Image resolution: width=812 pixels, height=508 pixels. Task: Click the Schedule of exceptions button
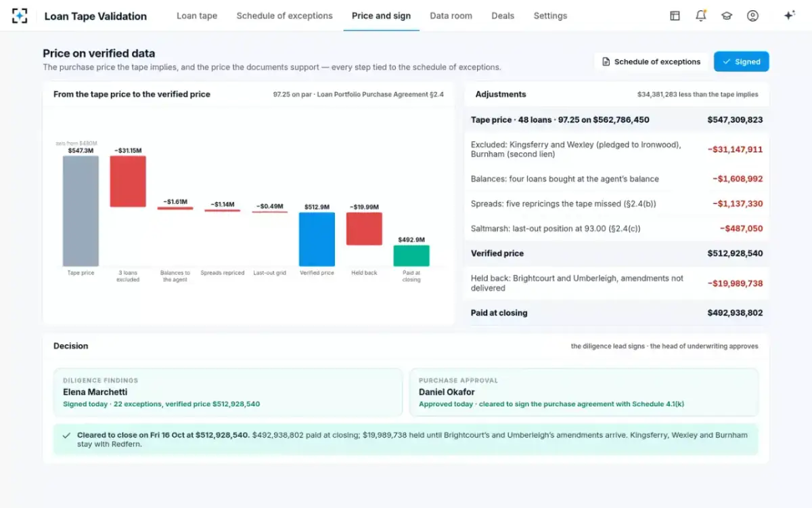pos(652,62)
